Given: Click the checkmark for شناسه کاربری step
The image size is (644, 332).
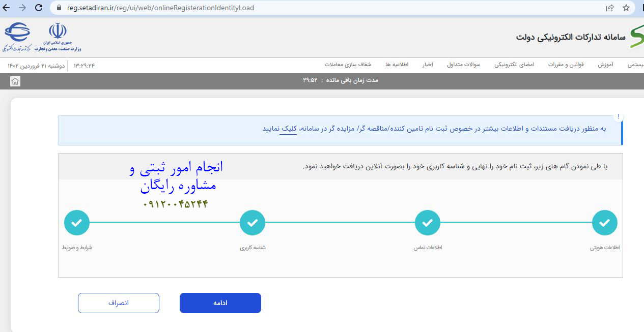Looking at the screenshot, I should point(252,222).
